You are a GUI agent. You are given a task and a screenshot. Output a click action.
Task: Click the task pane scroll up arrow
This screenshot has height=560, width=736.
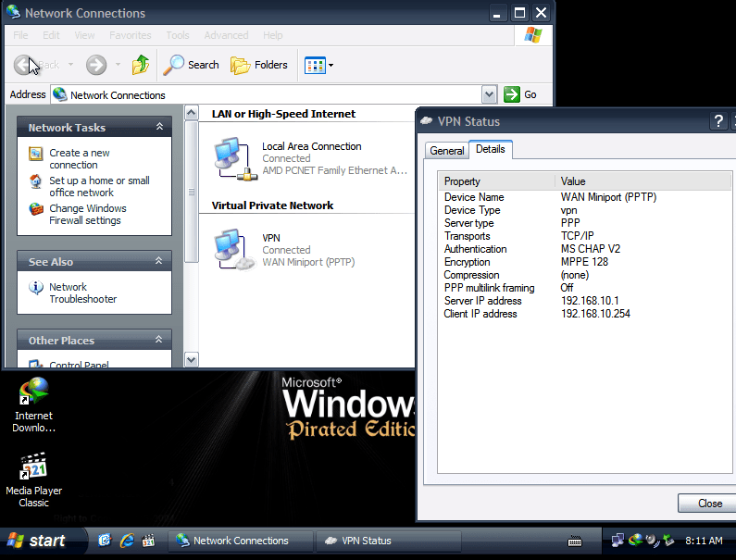coord(192,113)
